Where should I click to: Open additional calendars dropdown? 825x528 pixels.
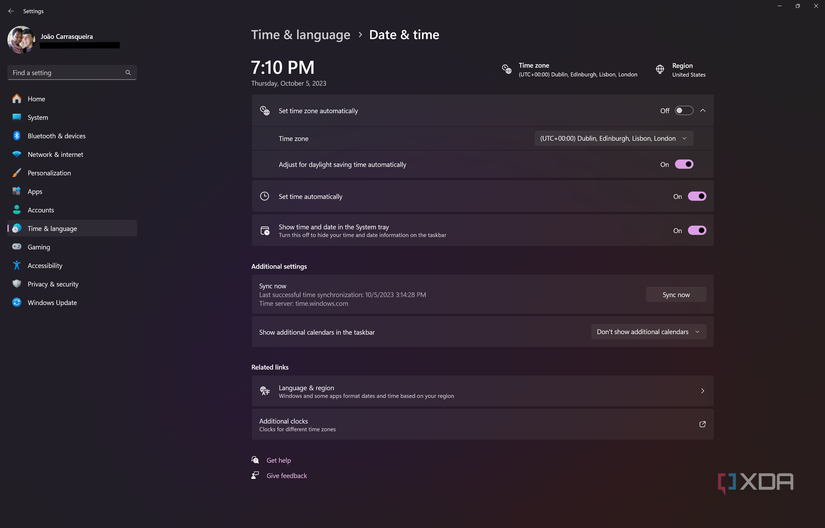pos(648,332)
